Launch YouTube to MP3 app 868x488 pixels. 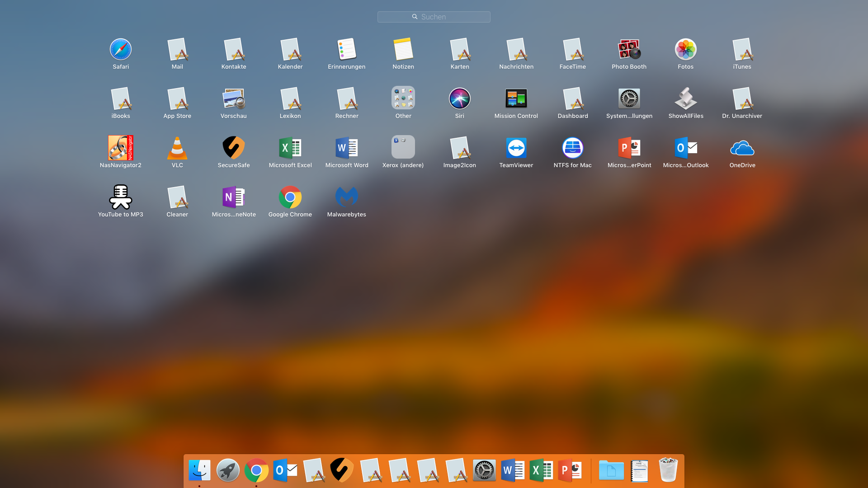121,197
